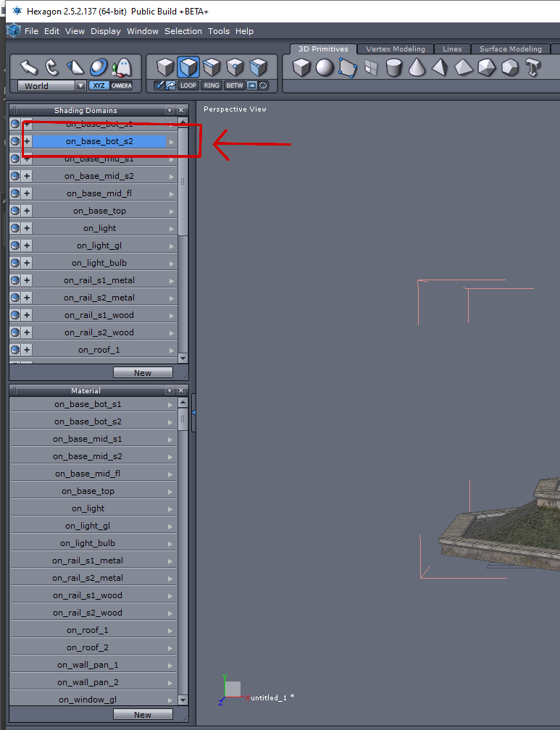This screenshot has height=730, width=560.
Task: Open the World coordinate dropdown
Action: 80,85
